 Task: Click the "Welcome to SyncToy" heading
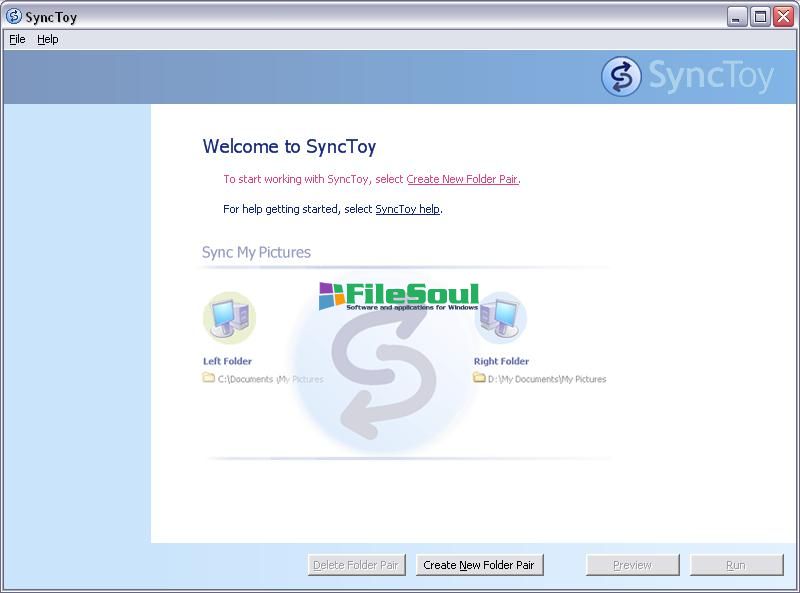tap(289, 146)
